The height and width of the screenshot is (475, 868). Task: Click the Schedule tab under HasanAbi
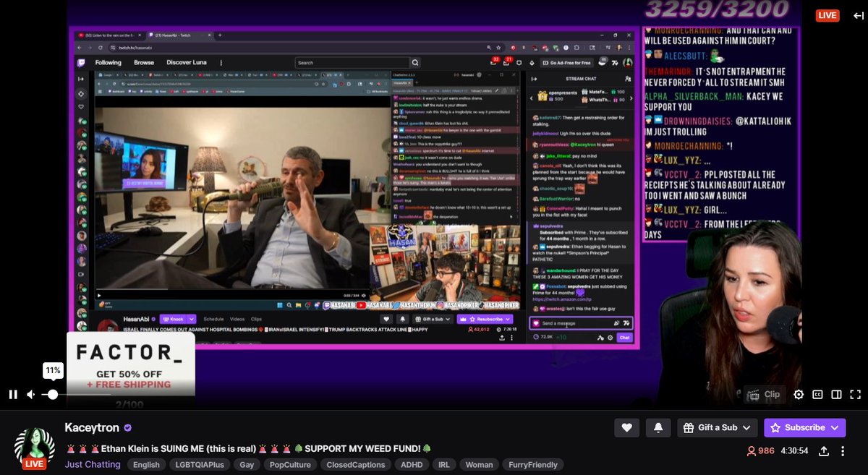point(213,319)
